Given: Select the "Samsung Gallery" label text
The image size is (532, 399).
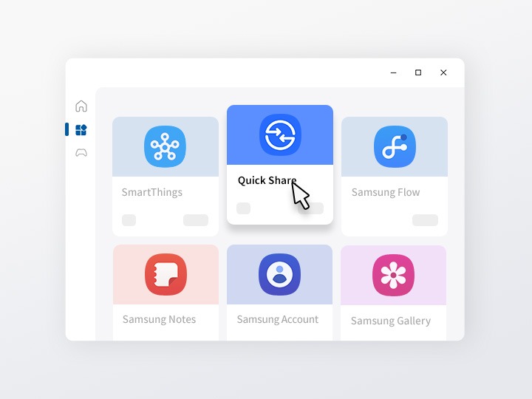Looking at the screenshot, I should click(x=390, y=321).
